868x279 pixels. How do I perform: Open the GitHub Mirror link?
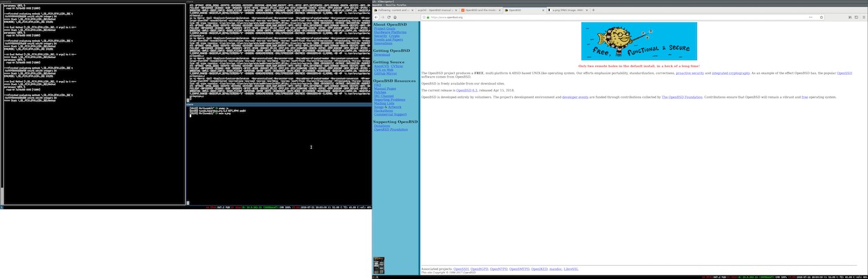click(386, 73)
